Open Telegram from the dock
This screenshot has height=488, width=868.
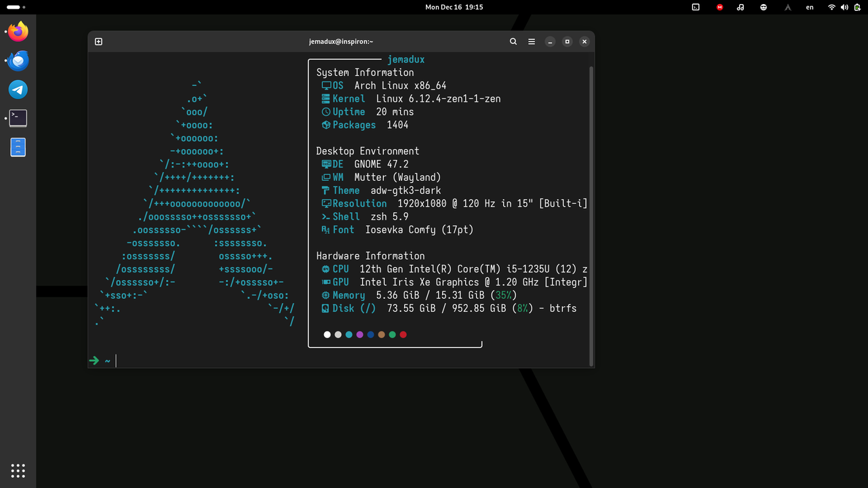pos(18,89)
